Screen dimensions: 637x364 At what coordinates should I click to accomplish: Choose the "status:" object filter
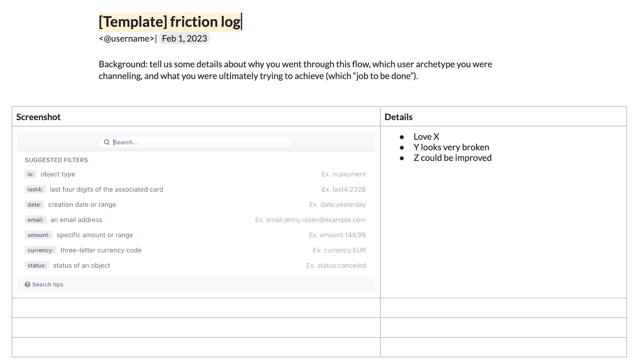[x=37, y=266]
